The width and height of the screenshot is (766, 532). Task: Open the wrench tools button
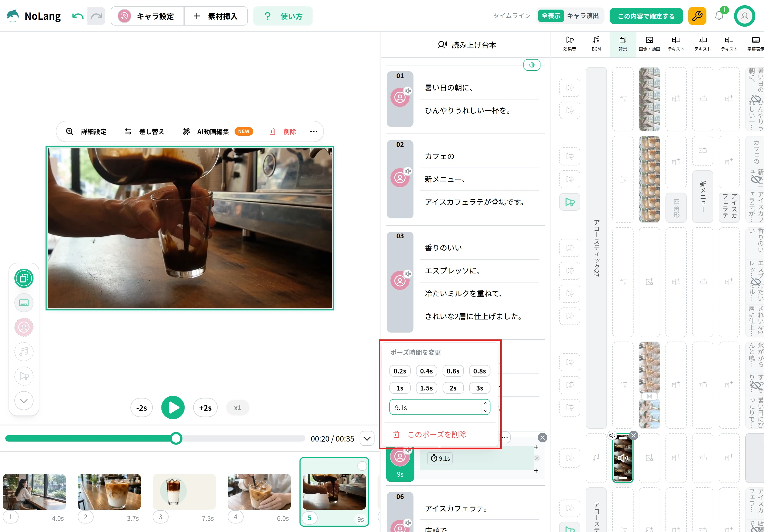click(x=697, y=16)
